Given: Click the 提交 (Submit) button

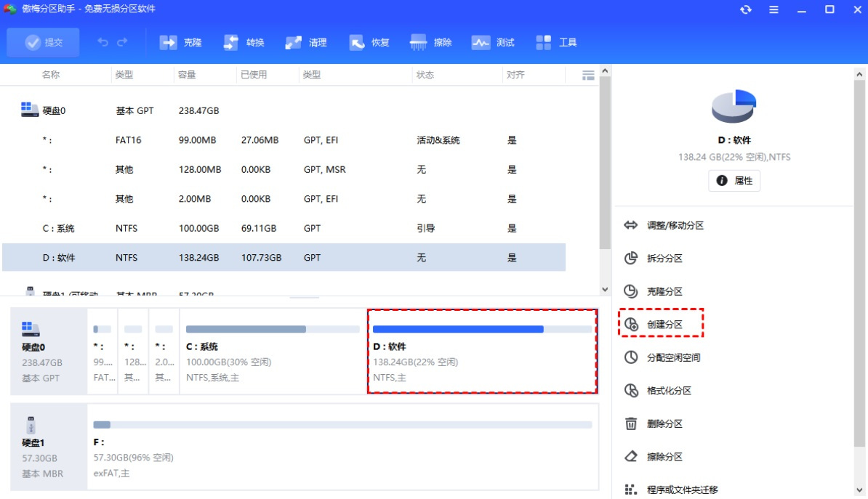Looking at the screenshot, I should click(44, 43).
